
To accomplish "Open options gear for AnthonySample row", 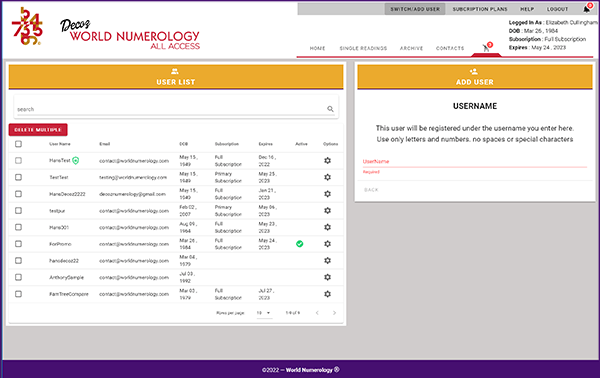I will tap(328, 277).
